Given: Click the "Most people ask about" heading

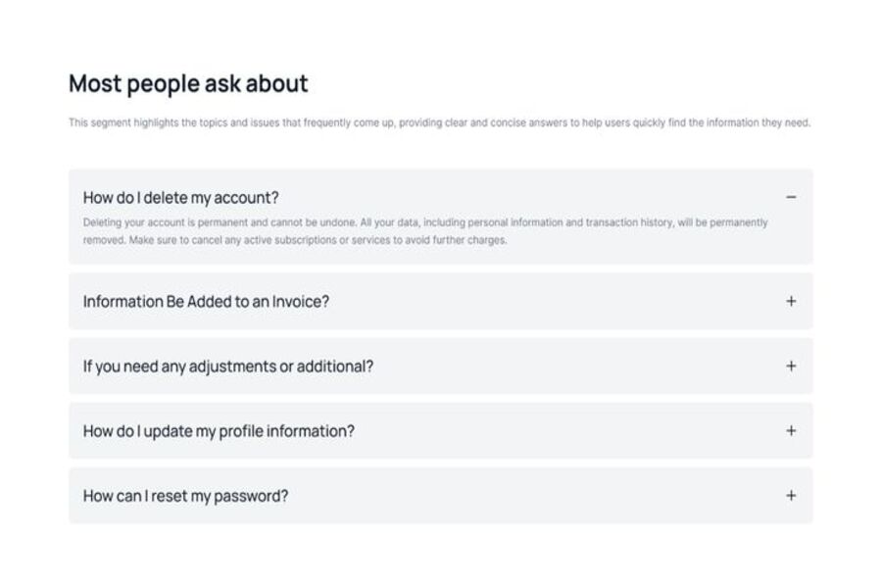Looking at the screenshot, I should [x=188, y=84].
